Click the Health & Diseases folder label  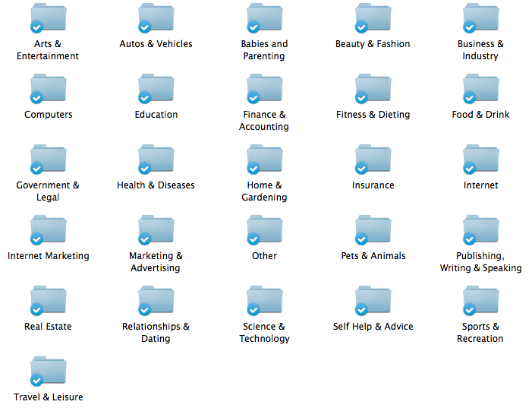156,185
